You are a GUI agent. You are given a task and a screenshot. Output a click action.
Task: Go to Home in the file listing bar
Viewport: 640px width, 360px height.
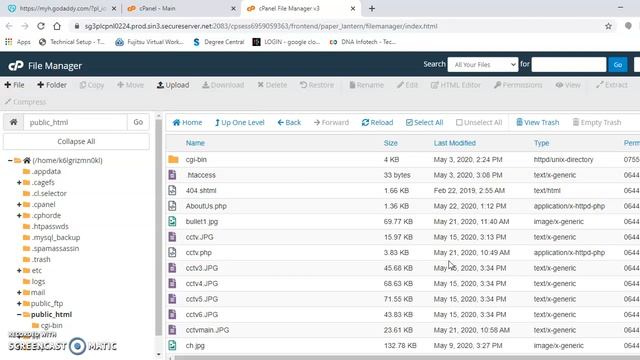pos(187,122)
